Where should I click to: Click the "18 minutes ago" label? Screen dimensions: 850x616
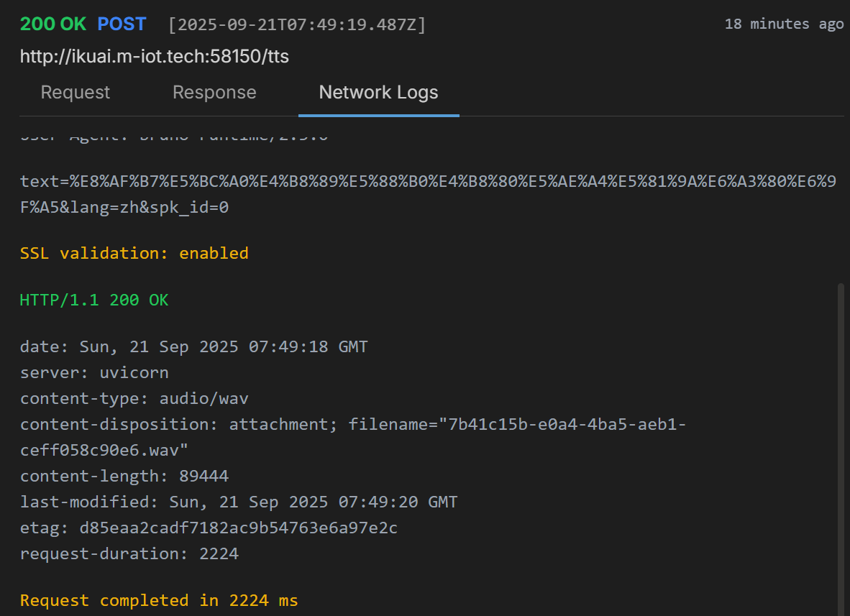[x=784, y=24]
